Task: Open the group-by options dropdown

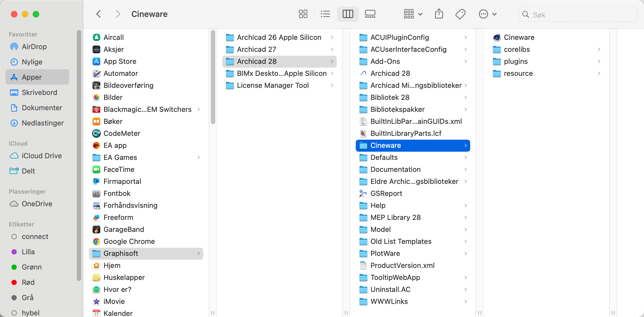Action: 413,14
